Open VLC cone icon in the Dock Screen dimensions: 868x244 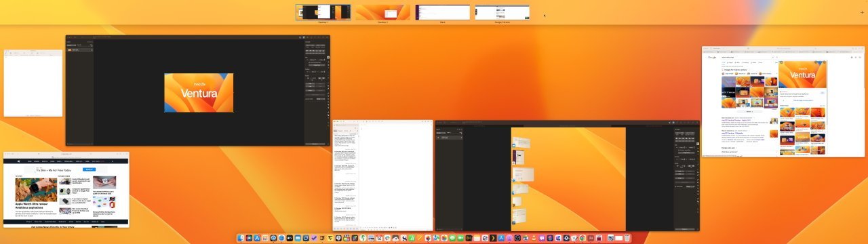[x=534, y=238]
